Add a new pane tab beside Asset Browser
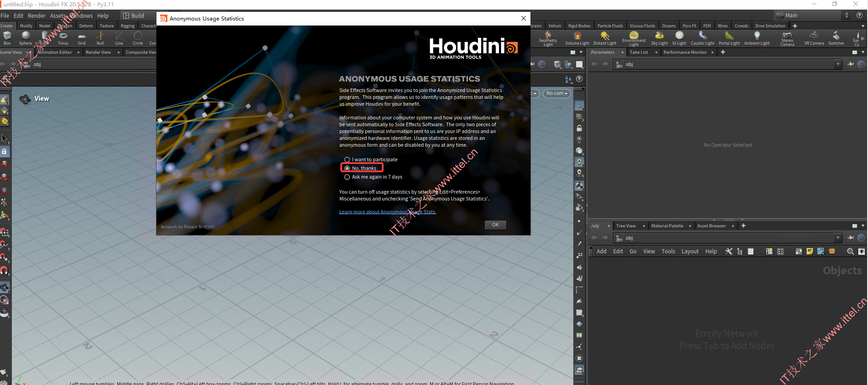This screenshot has width=868, height=385. [x=743, y=226]
